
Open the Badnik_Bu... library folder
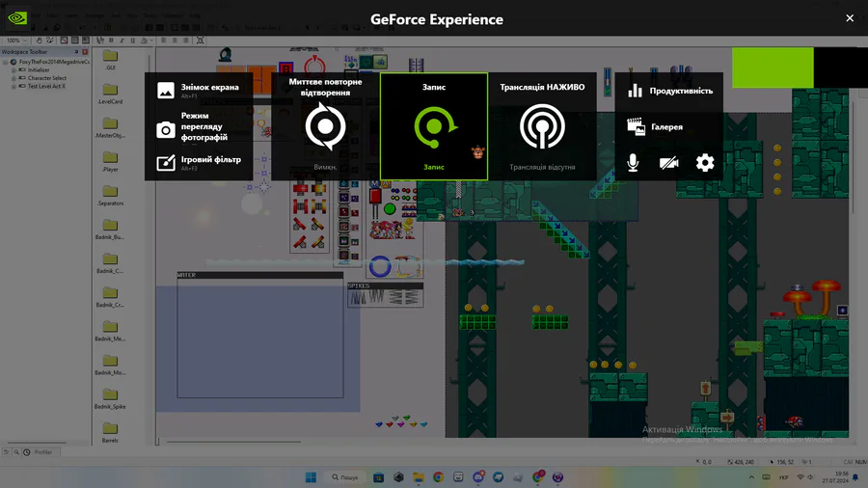pyautogui.click(x=110, y=230)
